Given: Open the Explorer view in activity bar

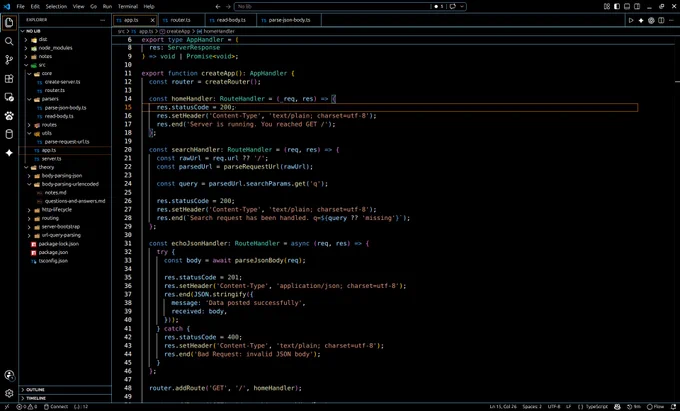Looking at the screenshot, I should pyautogui.click(x=9, y=23).
